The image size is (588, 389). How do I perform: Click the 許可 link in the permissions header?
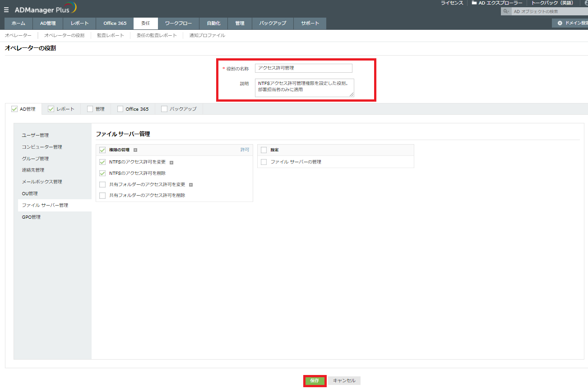pyautogui.click(x=245, y=150)
